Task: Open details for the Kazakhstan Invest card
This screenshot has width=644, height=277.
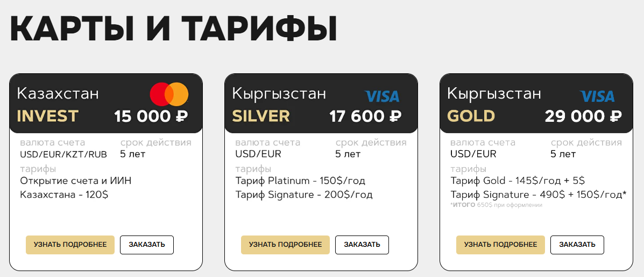Action: [x=70, y=245]
